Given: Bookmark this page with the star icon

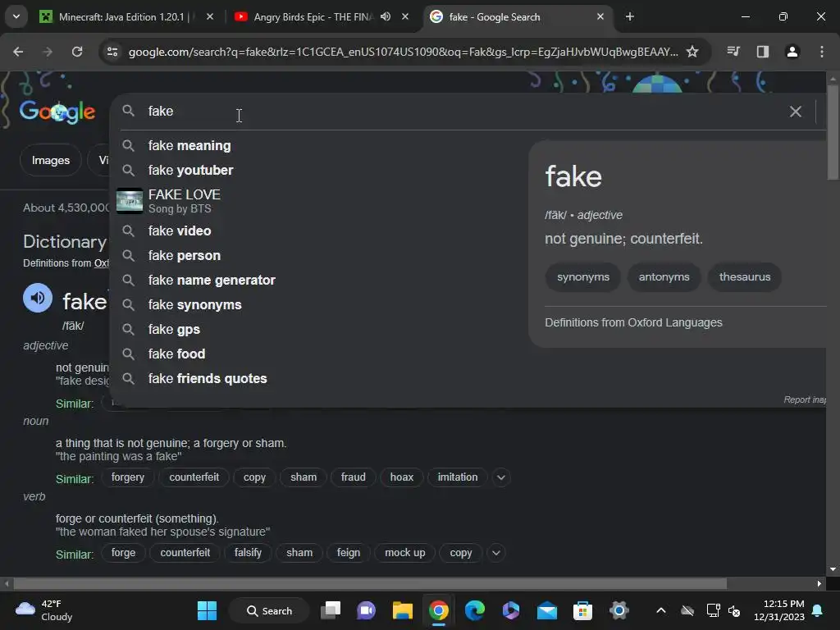Looking at the screenshot, I should click(x=692, y=52).
